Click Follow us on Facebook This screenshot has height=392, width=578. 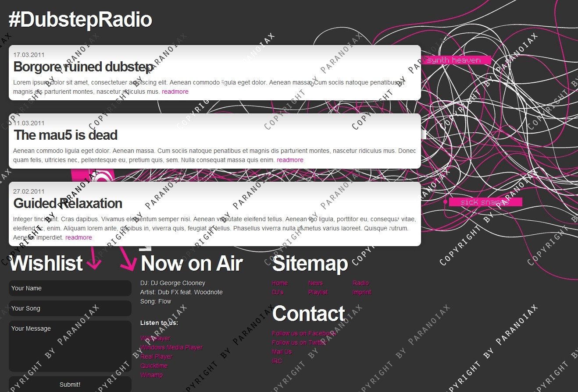coord(304,333)
